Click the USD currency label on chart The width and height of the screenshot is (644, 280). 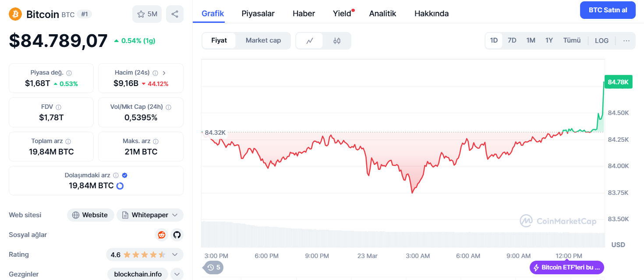click(x=618, y=244)
